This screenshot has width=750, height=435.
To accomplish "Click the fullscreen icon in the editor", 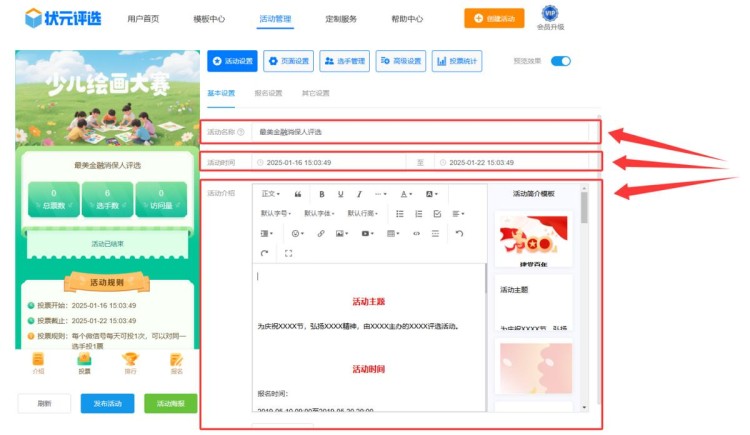I will (x=288, y=253).
